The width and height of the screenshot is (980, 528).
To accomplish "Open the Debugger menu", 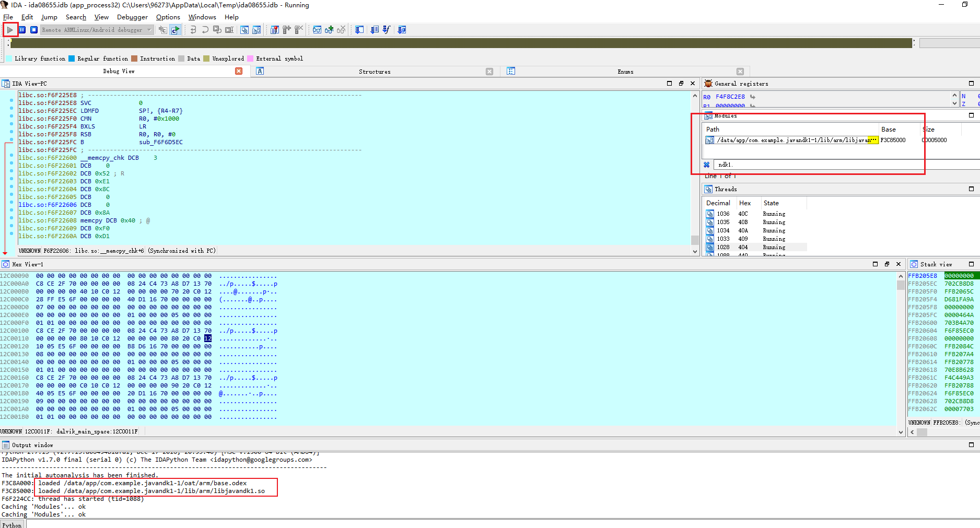I will 132,17.
